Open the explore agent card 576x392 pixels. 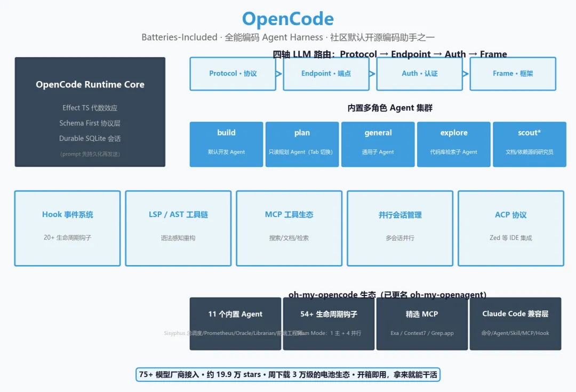pyautogui.click(x=454, y=145)
